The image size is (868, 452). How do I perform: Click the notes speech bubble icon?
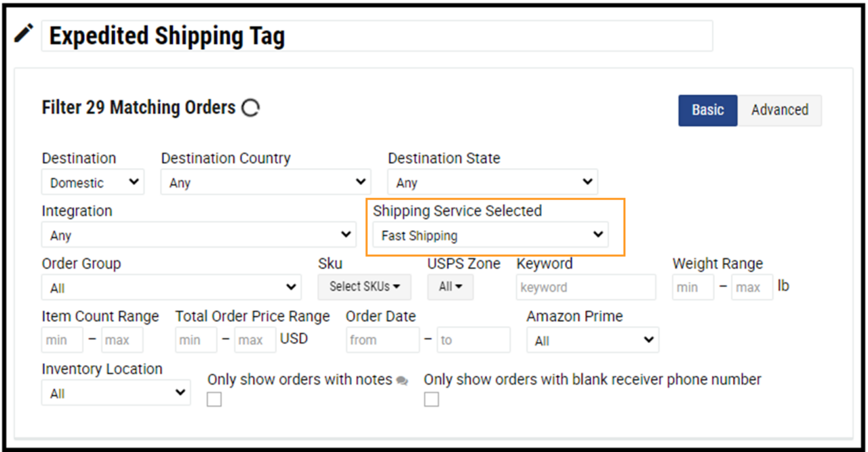pos(403,381)
